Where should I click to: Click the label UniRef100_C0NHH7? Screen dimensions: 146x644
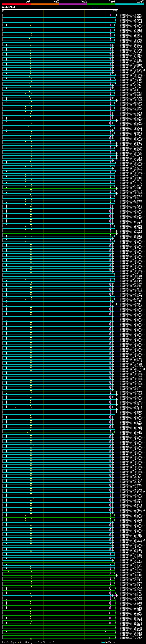(131, 636)
